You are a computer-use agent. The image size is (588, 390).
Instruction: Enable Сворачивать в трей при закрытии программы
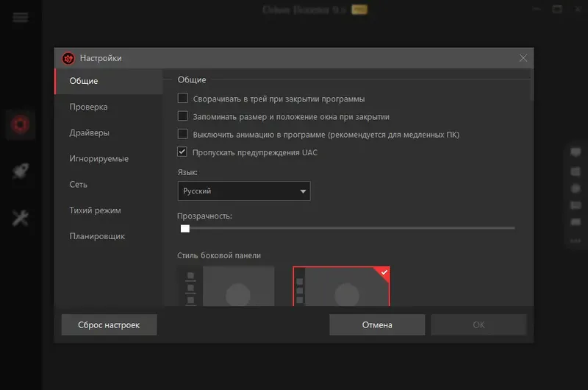point(182,99)
